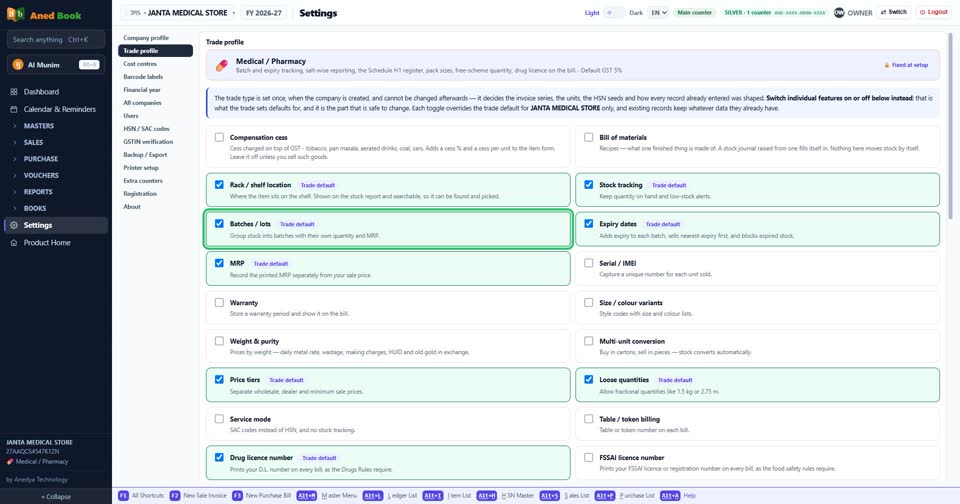Collapse the sidebar with the Collapse button
Viewport: 960px width, 504px height.
pyautogui.click(x=56, y=497)
